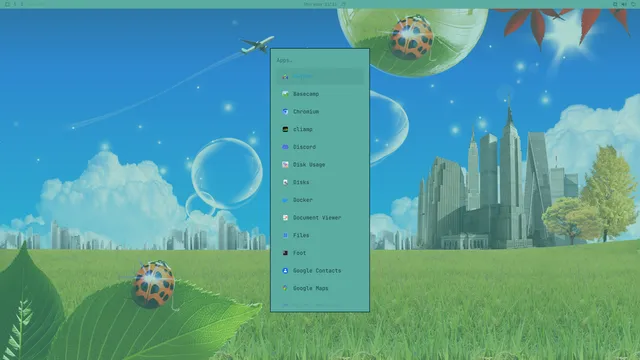640x360 pixels.
Task: Start Docker from its whale icon
Action: pyautogui.click(x=285, y=200)
